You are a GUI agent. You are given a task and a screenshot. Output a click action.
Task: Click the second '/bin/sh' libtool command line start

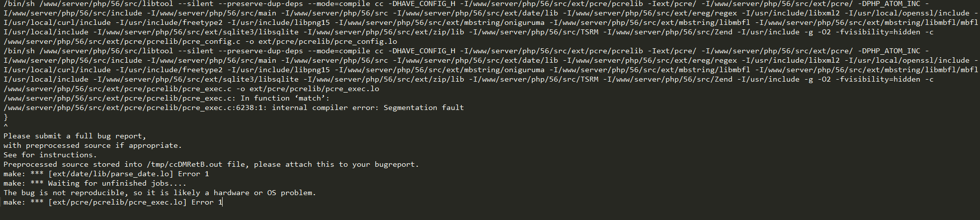19,51
